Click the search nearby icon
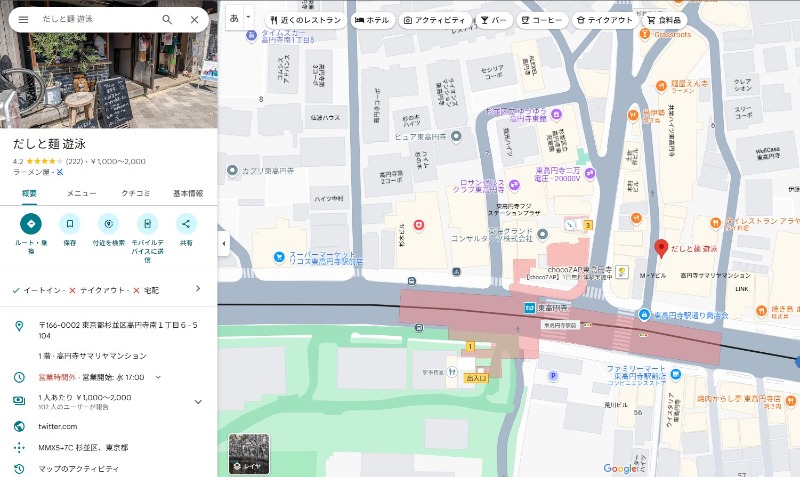 point(108,223)
